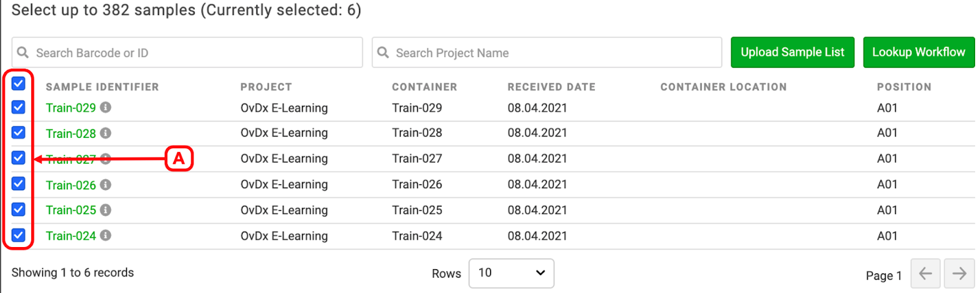The height and width of the screenshot is (293, 980).
Task: Deselect the Train-029 row checkbox
Action: [18, 107]
